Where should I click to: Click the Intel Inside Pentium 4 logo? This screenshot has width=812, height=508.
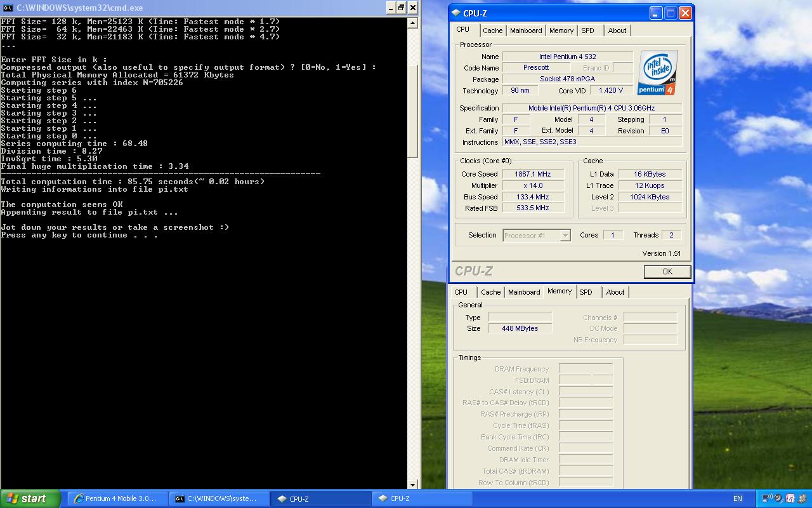[658, 73]
